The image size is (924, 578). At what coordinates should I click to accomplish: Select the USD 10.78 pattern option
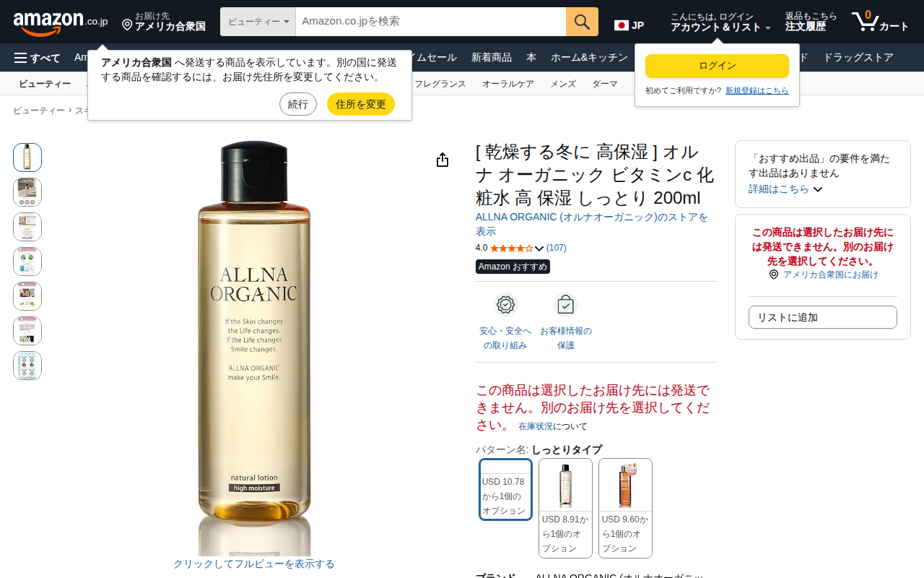coord(505,489)
